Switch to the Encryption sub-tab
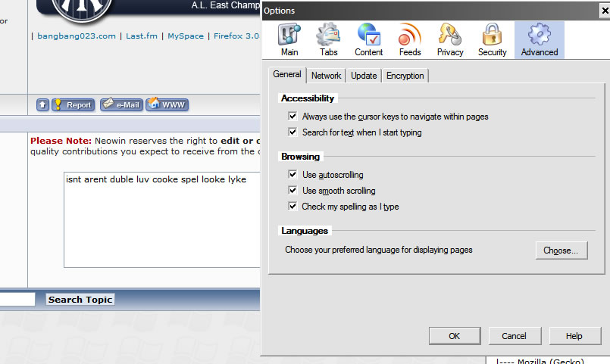610x364 pixels. click(405, 76)
